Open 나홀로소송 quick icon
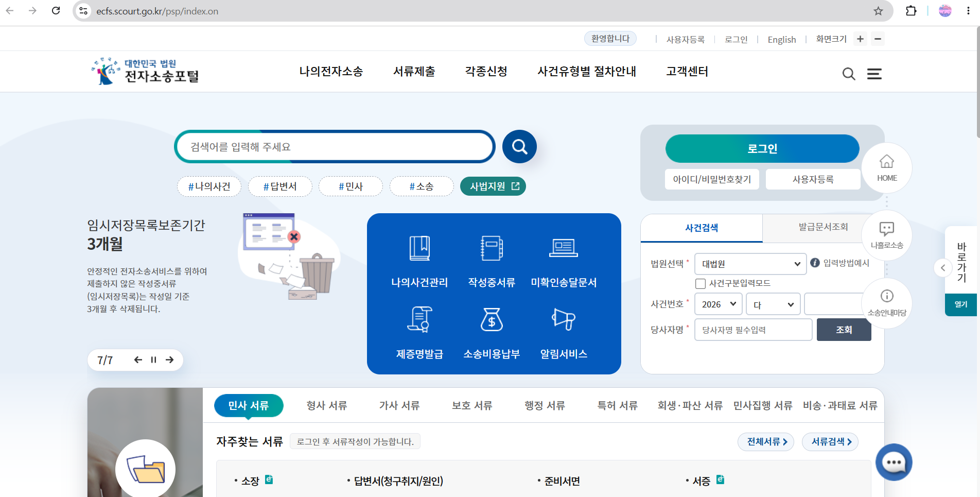Screen dimensions: 980x497 [x=887, y=235]
